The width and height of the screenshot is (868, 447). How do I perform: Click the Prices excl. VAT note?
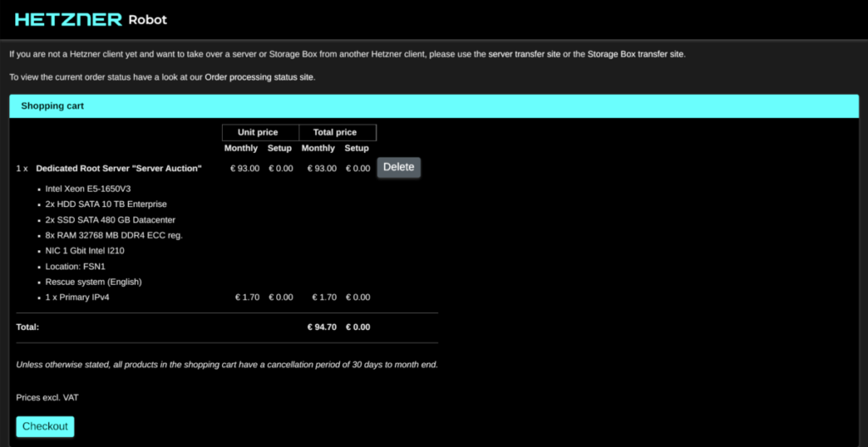(47, 397)
